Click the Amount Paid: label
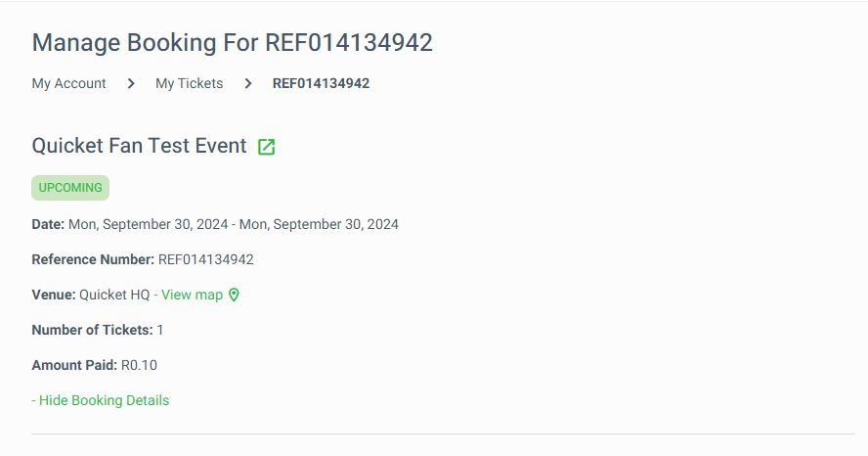This screenshot has height=456, width=868. click(x=74, y=366)
